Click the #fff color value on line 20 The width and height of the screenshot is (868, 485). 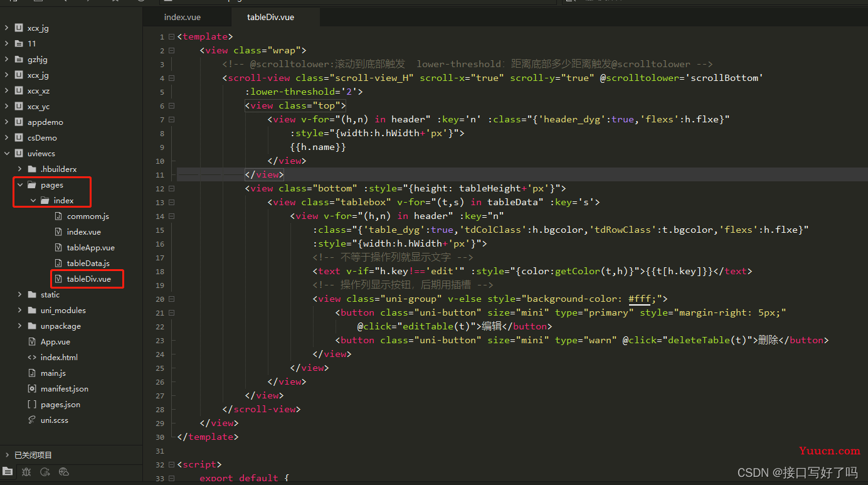pos(640,299)
